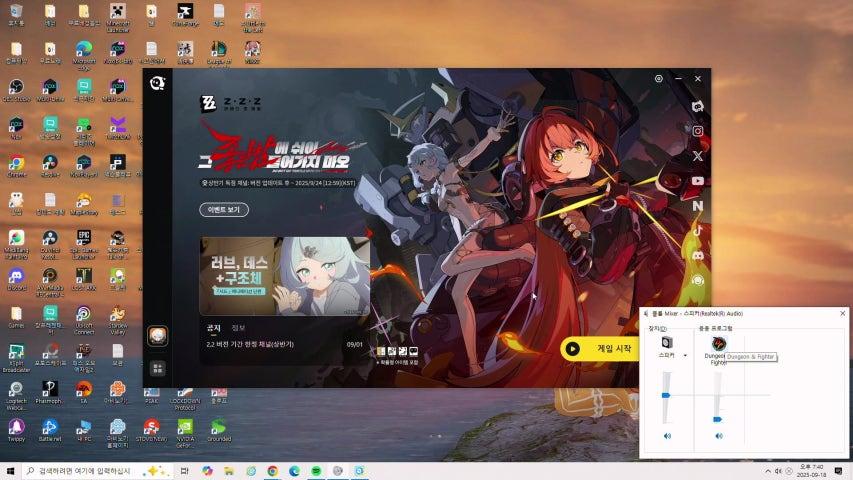Open Task View on the taskbar

click(x=184, y=471)
